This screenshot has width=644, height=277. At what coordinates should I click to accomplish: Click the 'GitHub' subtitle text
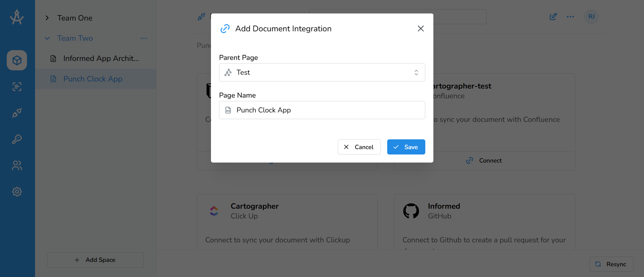pos(439,216)
